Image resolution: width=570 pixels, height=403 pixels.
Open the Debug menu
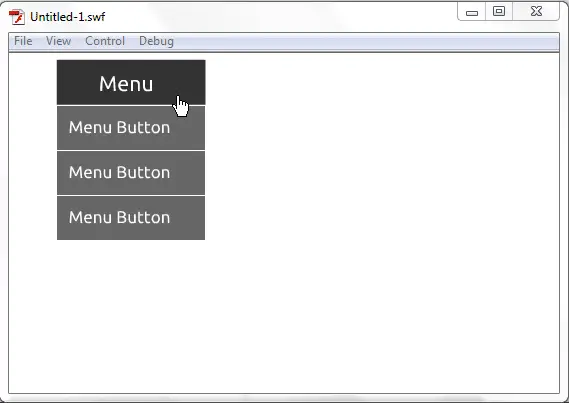click(156, 41)
